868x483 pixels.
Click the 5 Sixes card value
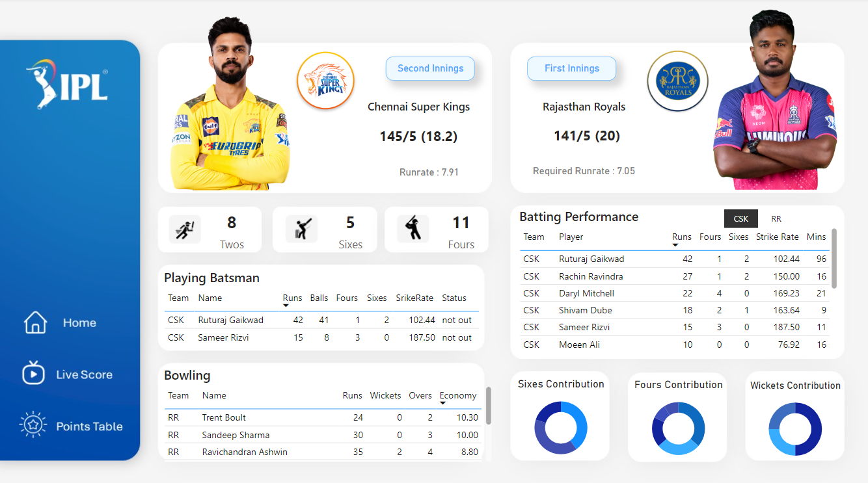350,223
